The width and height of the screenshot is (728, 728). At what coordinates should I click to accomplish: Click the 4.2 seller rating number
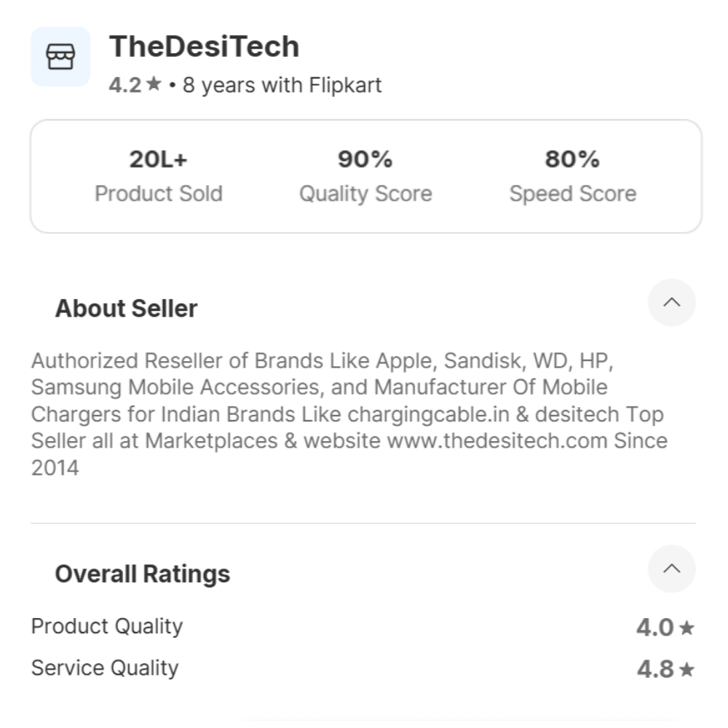124,85
